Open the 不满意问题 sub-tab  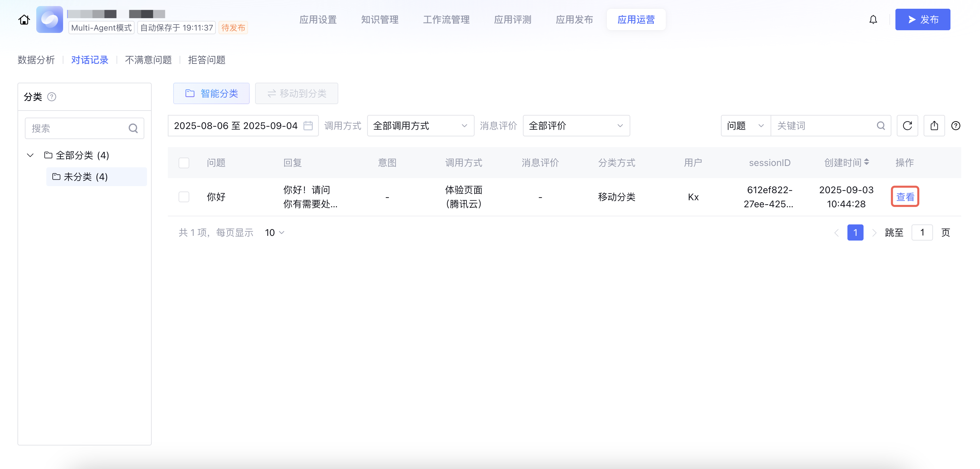(148, 60)
